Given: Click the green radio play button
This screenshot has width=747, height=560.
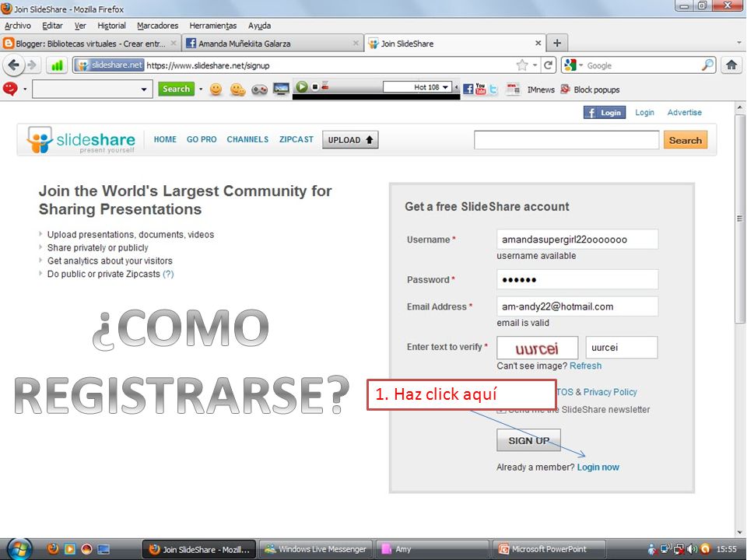Looking at the screenshot, I should coord(302,86).
